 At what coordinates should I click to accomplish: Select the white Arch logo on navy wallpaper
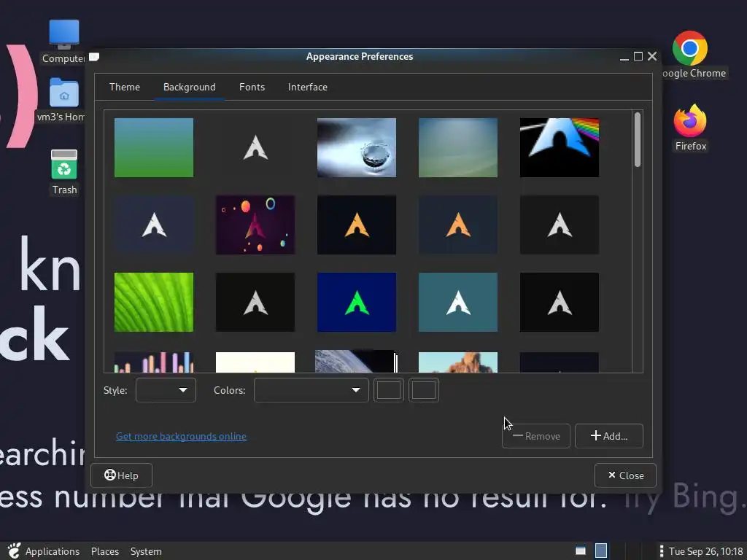tap(154, 225)
